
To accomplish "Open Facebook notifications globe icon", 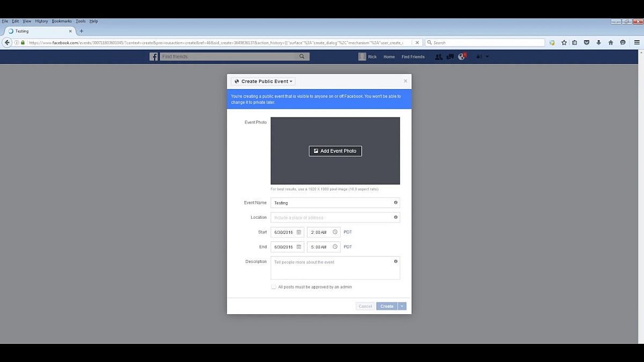I will [x=462, y=56].
